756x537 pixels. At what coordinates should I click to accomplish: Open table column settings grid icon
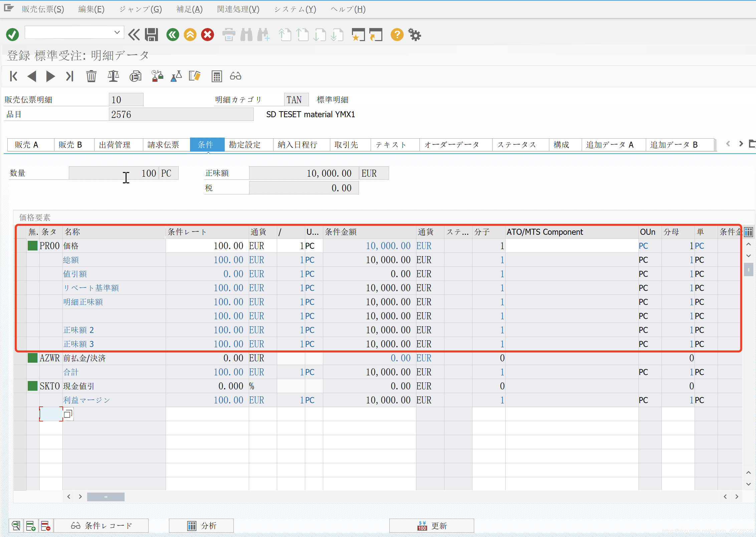click(x=748, y=232)
